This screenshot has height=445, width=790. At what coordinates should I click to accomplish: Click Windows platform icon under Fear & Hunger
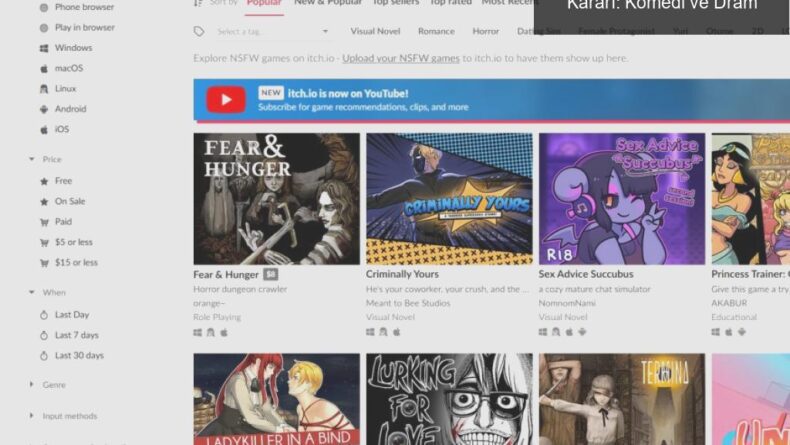point(198,333)
